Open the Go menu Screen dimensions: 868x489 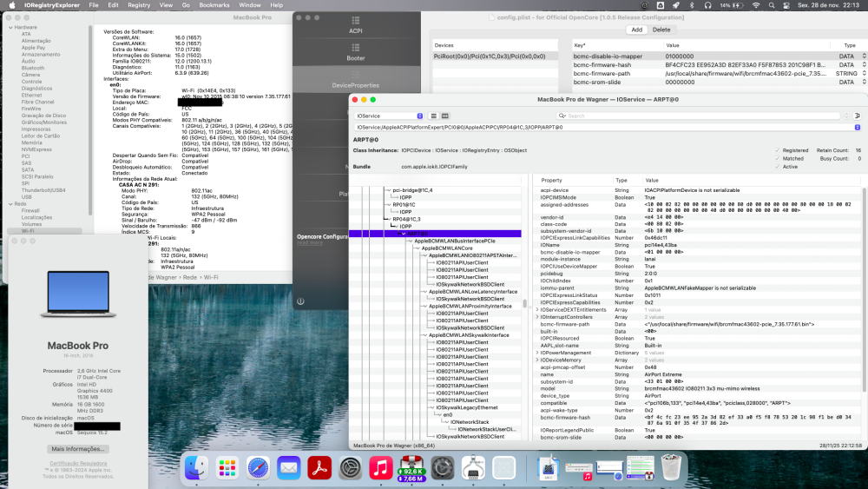[x=186, y=5]
